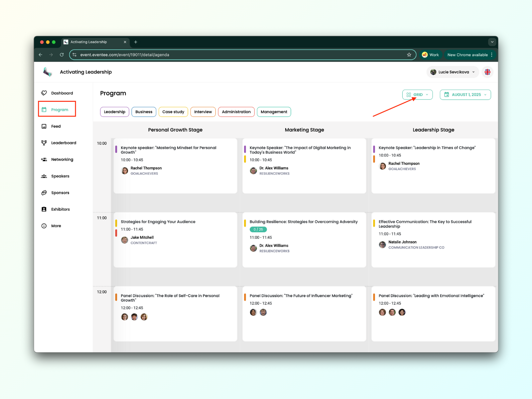532x399 pixels.
Task: Select Feed in the sidebar
Action: (x=56, y=126)
